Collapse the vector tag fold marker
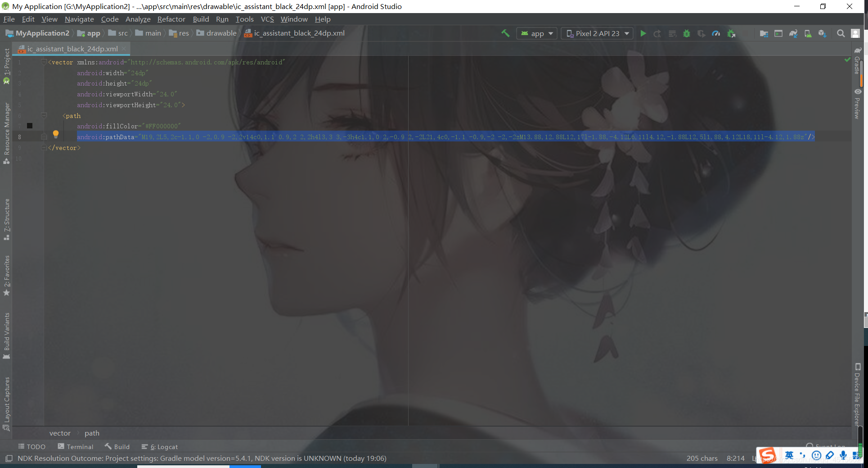Screen dimensions: 868x468 tap(44, 62)
